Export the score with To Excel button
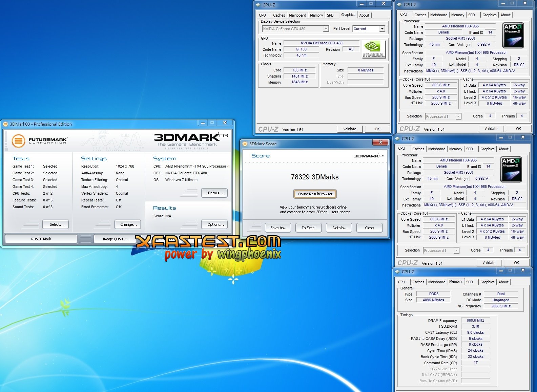Image resolution: width=537 pixels, height=392 pixels. click(x=308, y=228)
